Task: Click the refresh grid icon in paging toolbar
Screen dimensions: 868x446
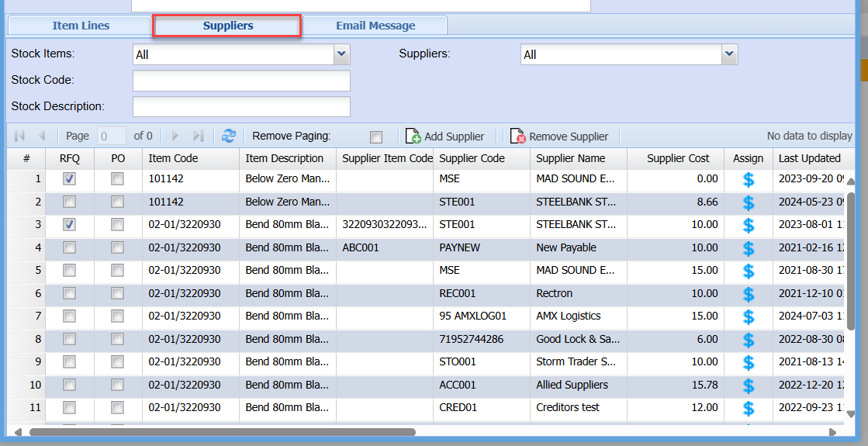Action: click(x=228, y=136)
